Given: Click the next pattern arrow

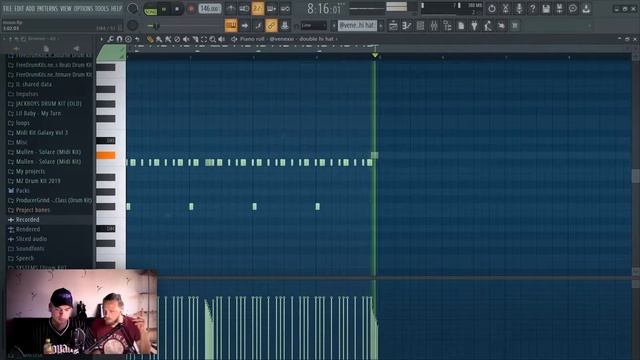Looking at the screenshot, I should [x=381, y=26].
